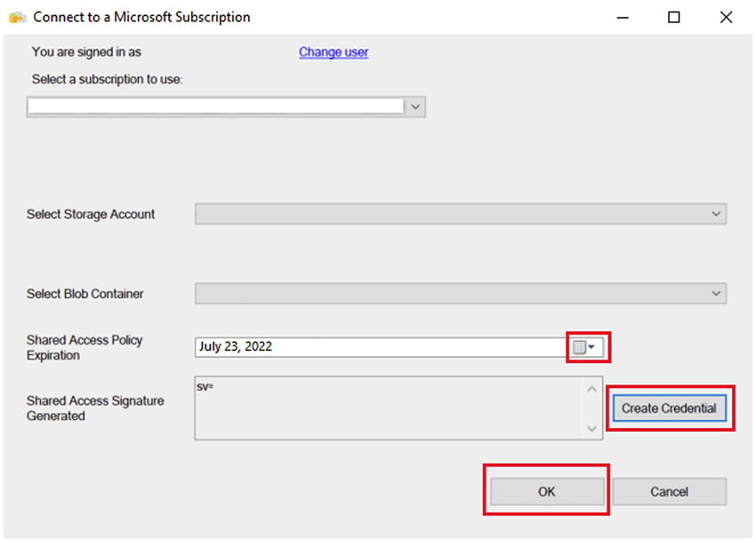Image resolution: width=756 pixels, height=542 pixels.
Task: Dismiss the dialog with Cancel
Action: pyautogui.click(x=669, y=491)
